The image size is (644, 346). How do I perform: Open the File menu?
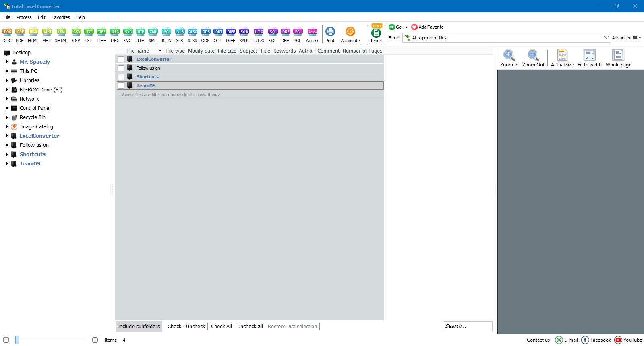click(7, 17)
